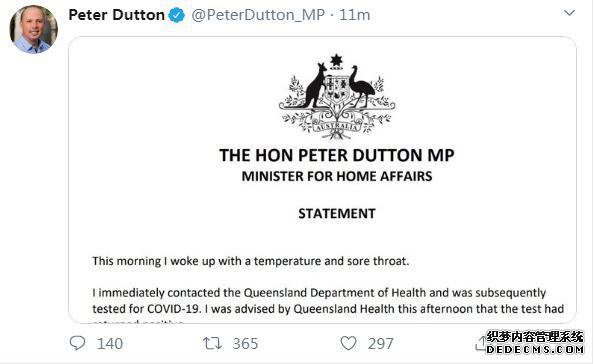Open Peter Dutton's profile avatar
The image size is (595, 364).
click(x=33, y=29)
